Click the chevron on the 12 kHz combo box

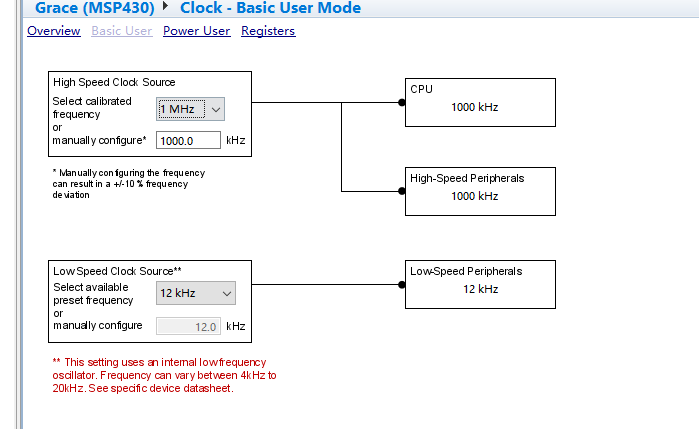click(x=227, y=294)
